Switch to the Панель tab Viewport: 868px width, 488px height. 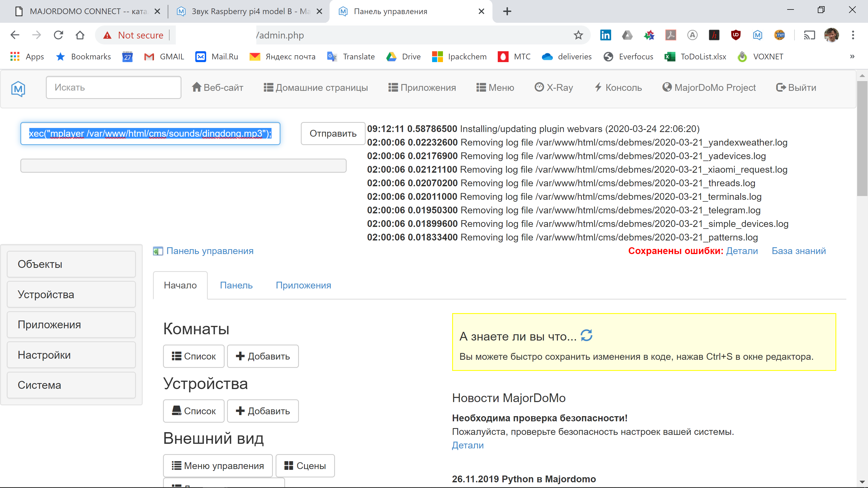pyautogui.click(x=236, y=285)
